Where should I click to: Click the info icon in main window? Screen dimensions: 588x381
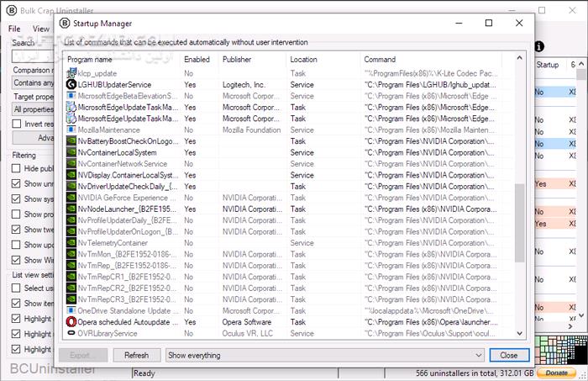tap(539, 46)
